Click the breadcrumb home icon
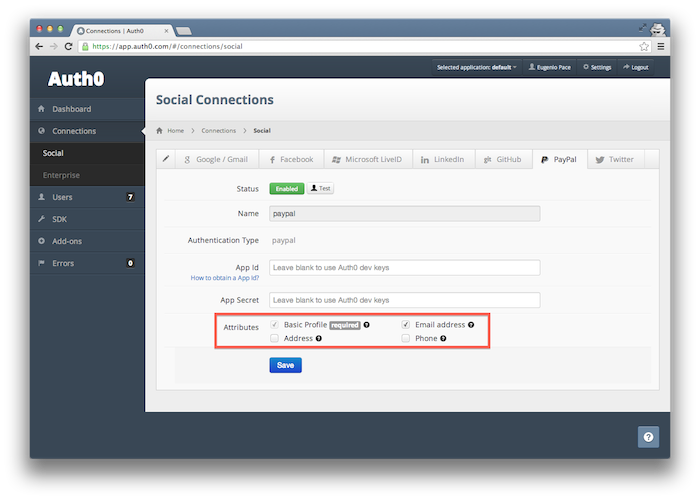 pos(159,131)
